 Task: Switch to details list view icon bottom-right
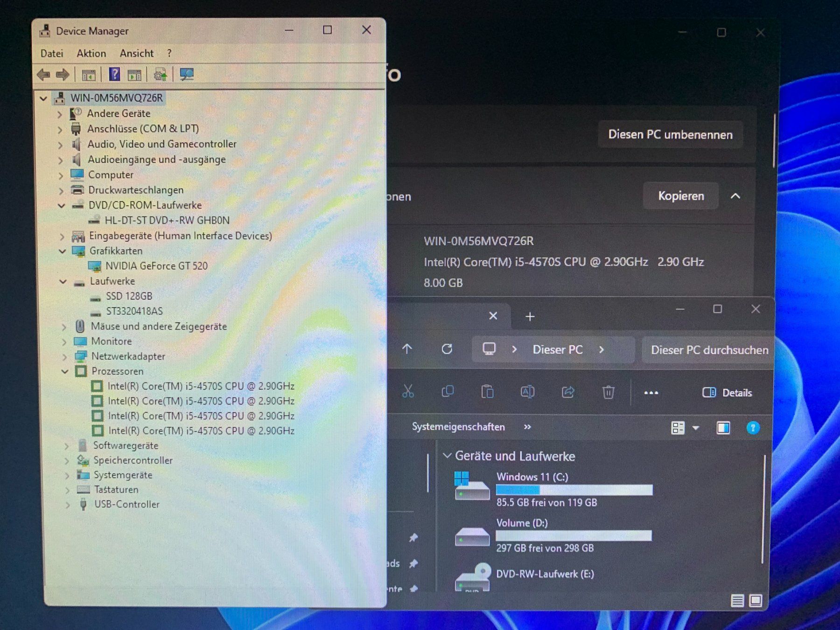pos(737,601)
